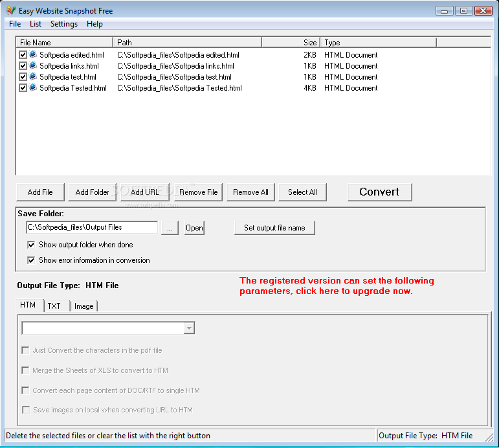Uncheck the Softpedia test.html checkbox

(23, 77)
